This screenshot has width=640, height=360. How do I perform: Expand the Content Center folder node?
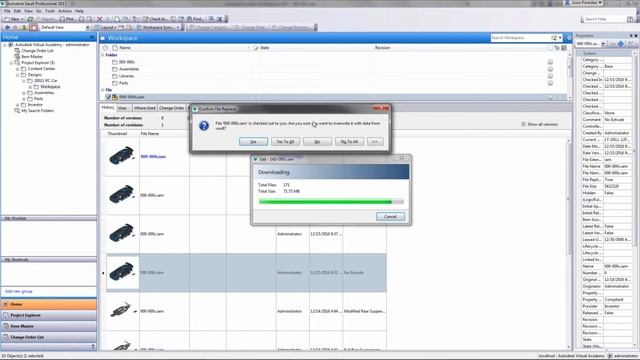tap(18, 69)
